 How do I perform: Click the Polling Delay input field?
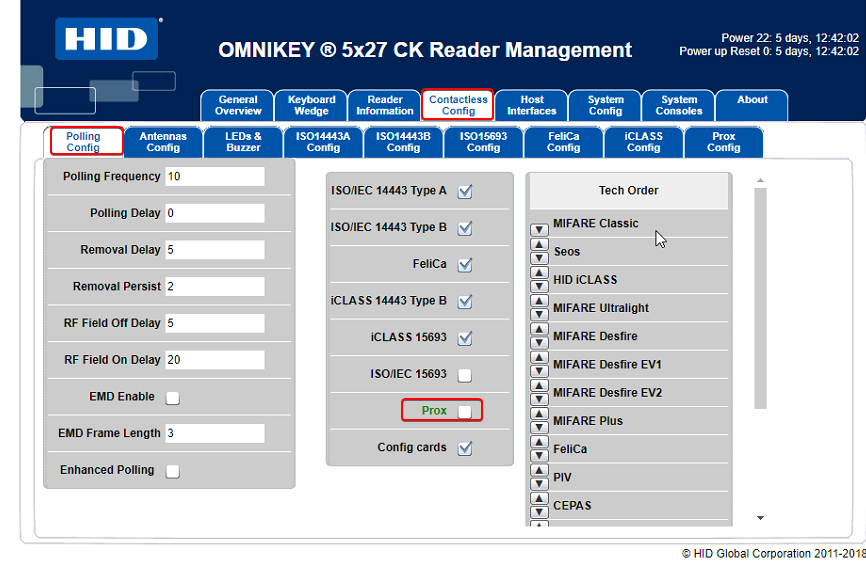tap(215, 213)
